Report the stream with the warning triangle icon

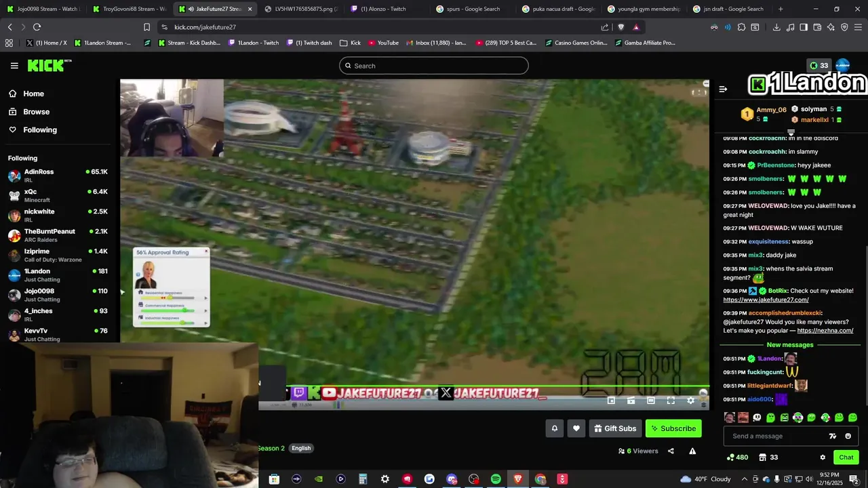(x=692, y=451)
